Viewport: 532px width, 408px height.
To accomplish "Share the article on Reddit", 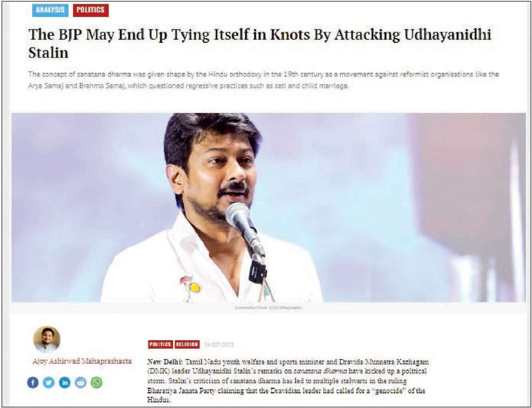I will click(81, 383).
